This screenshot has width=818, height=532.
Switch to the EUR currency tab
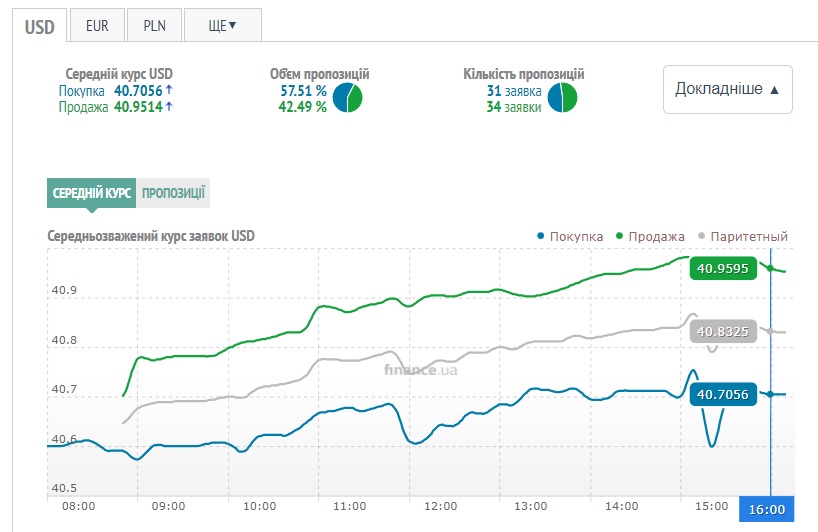pyautogui.click(x=97, y=25)
